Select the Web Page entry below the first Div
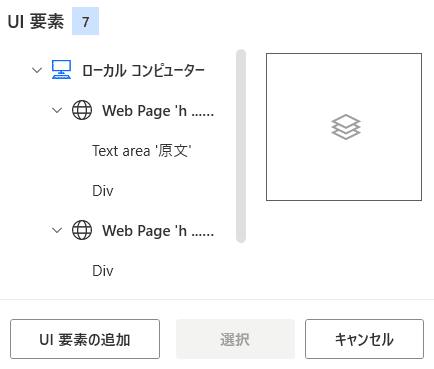This screenshot has width=434, height=369. tap(158, 231)
